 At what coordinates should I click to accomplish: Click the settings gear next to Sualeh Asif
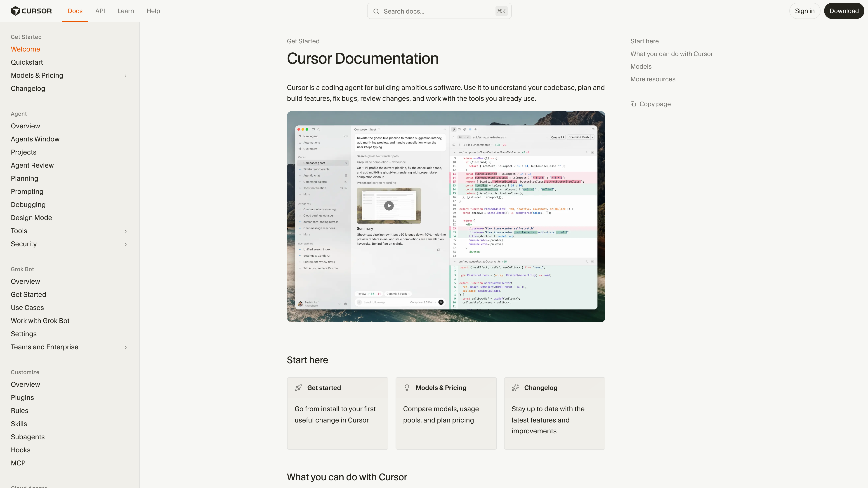[345, 304]
